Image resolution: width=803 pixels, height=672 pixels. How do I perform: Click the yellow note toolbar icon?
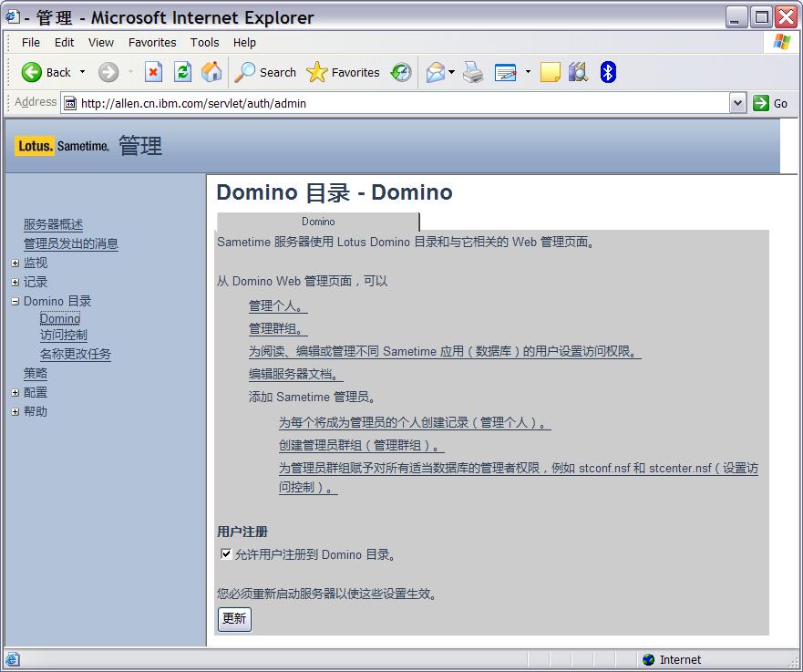[x=550, y=72]
